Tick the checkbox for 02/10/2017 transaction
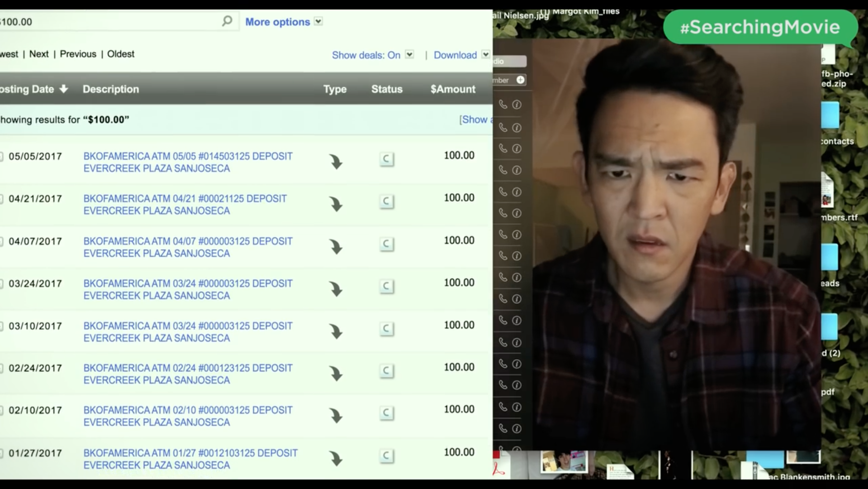868x489 pixels. (x=1, y=410)
